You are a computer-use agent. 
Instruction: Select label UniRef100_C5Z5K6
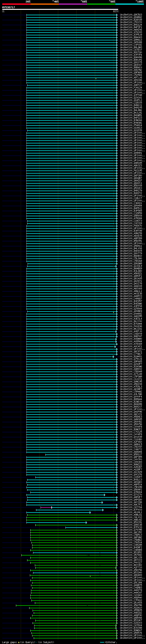(x=131, y=75)
